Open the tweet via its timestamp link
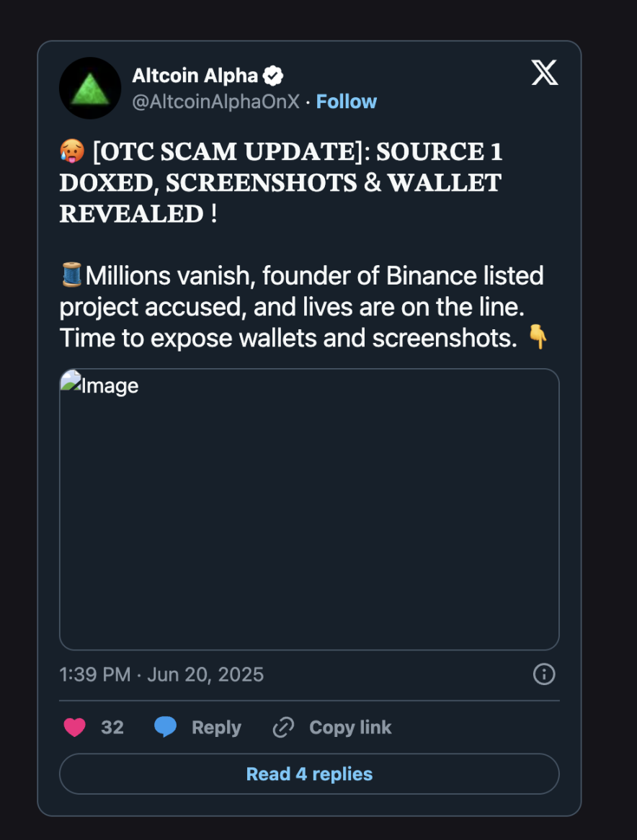The image size is (637, 840). pos(160,674)
